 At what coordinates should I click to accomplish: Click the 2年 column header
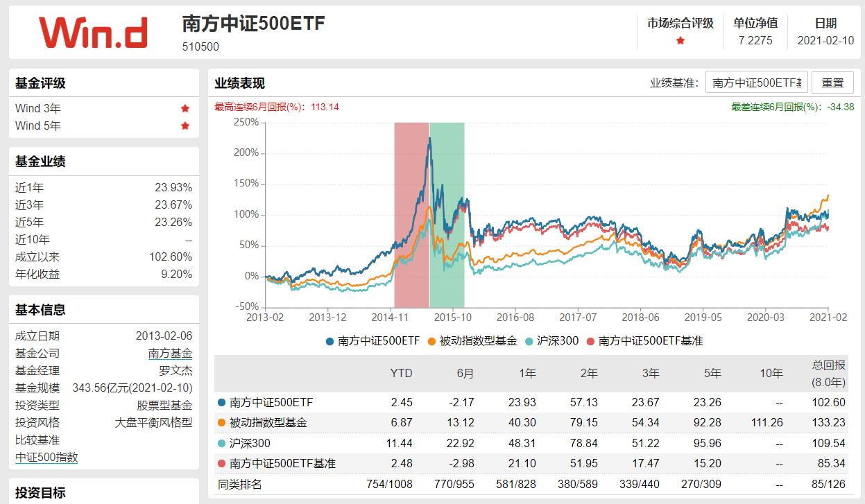point(588,373)
